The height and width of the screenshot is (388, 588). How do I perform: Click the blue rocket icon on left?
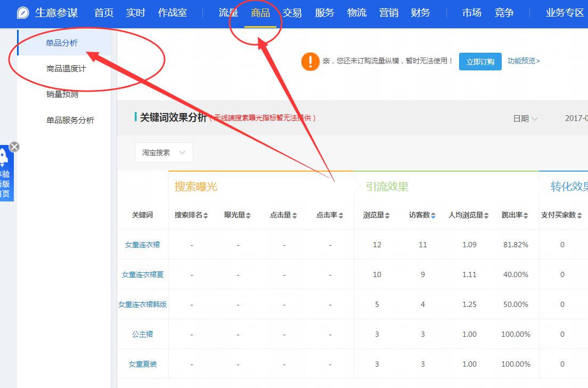4,158
